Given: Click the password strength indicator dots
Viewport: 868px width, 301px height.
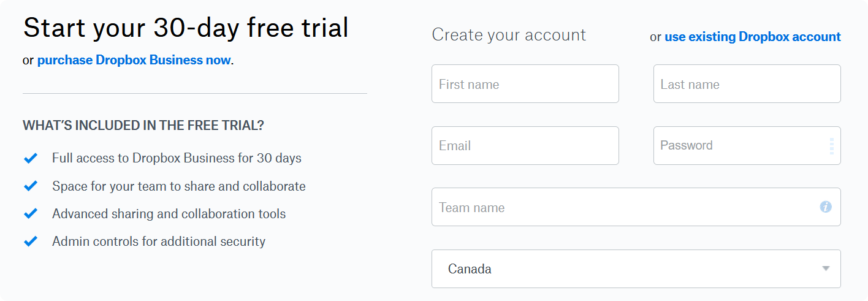Looking at the screenshot, I should 831,146.
